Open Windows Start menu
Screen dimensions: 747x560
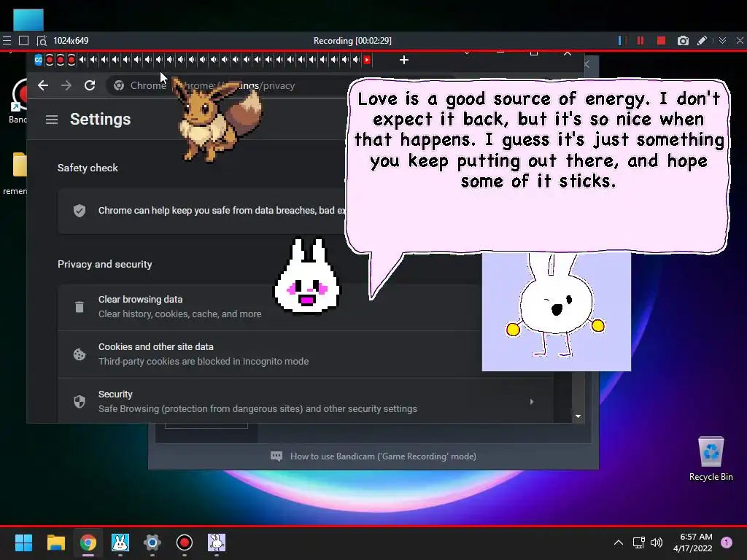23,542
